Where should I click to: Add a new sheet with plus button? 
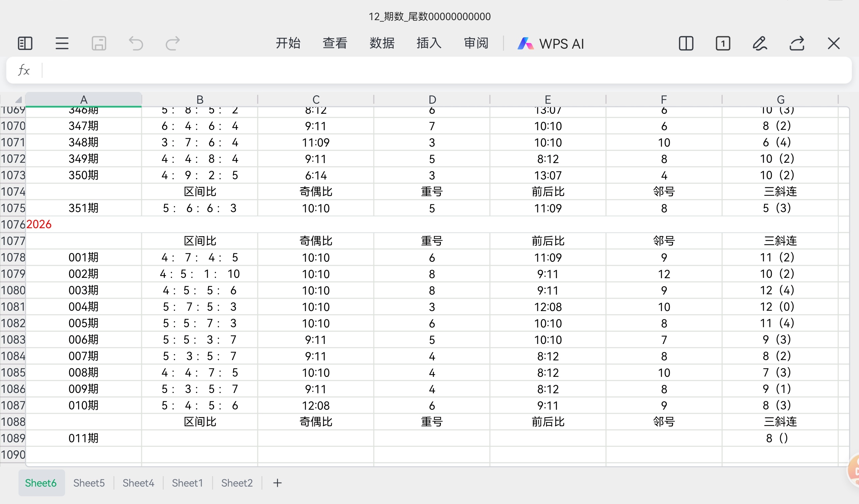[x=277, y=483]
